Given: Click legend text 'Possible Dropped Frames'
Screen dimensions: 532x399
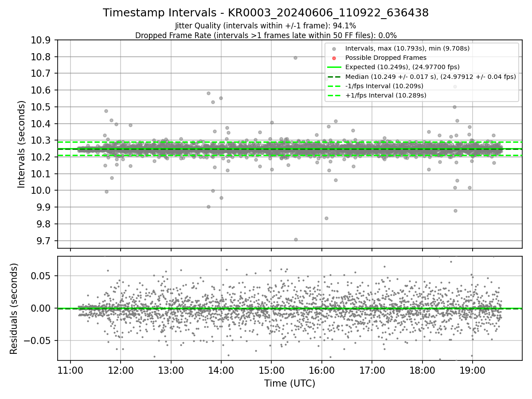Looking at the screenshot, I should point(386,58).
